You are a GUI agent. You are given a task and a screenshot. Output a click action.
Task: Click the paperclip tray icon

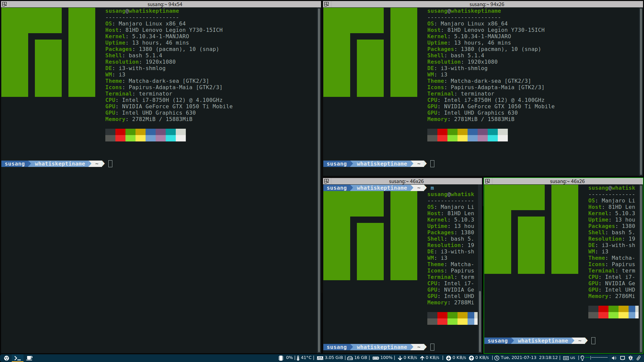coord(639,358)
